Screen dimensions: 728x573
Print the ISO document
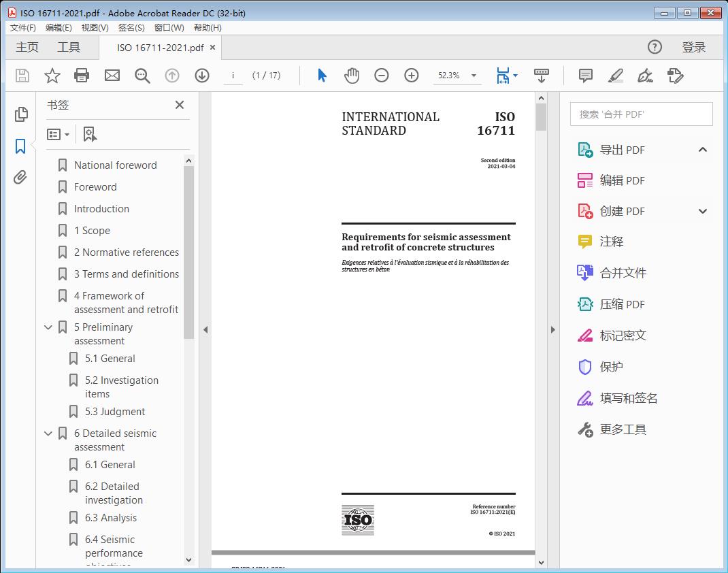tap(82, 76)
